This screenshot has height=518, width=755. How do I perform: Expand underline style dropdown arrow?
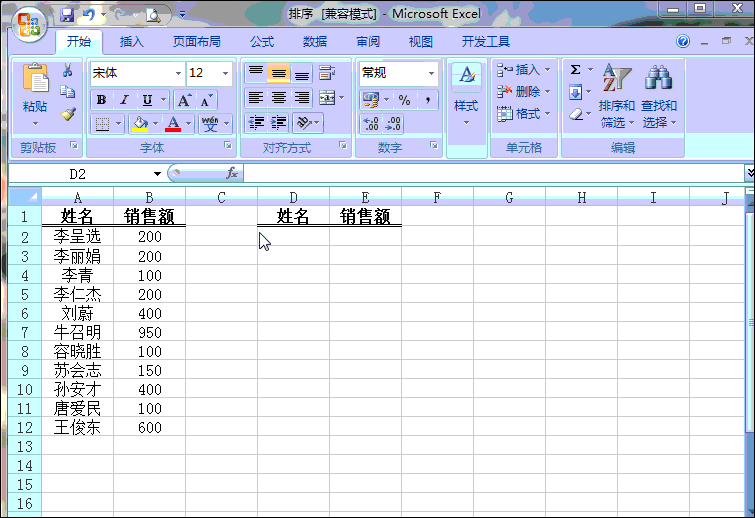coord(164,100)
